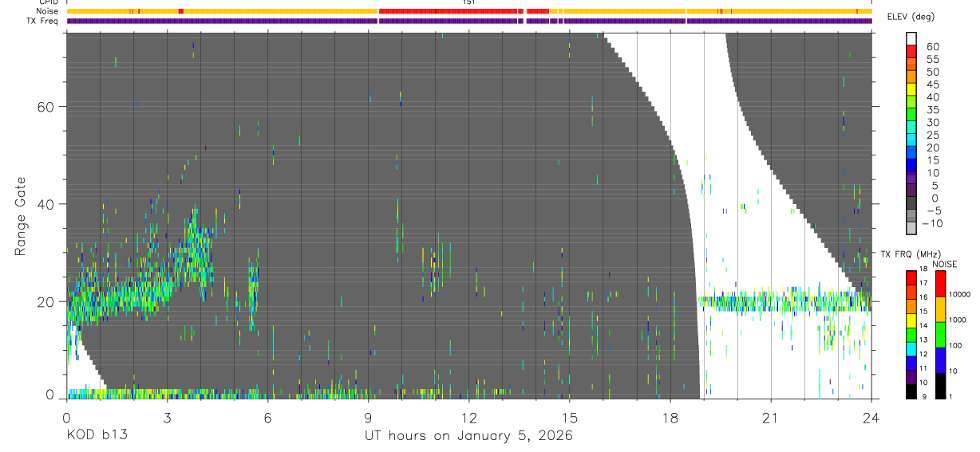The image size is (980, 452).
Task: Click the '24' tick label on time axis
Action: (871, 417)
